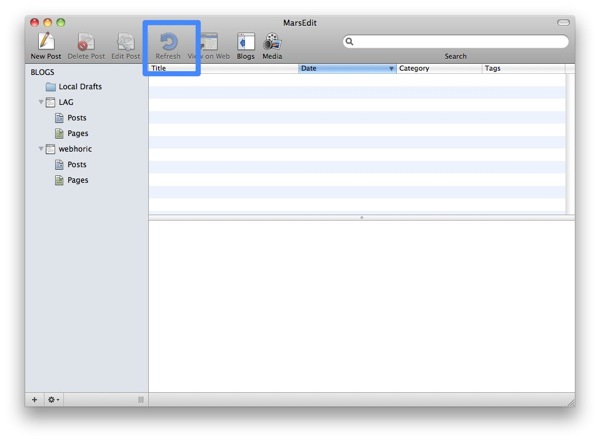Click inside the Search field
Viewport: 600px width, 441px height.
tap(460, 42)
